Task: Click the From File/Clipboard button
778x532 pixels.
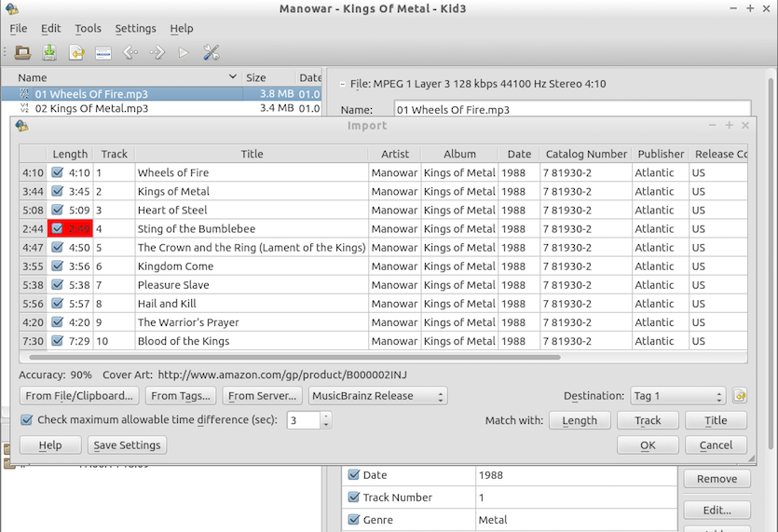Action: click(x=79, y=396)
